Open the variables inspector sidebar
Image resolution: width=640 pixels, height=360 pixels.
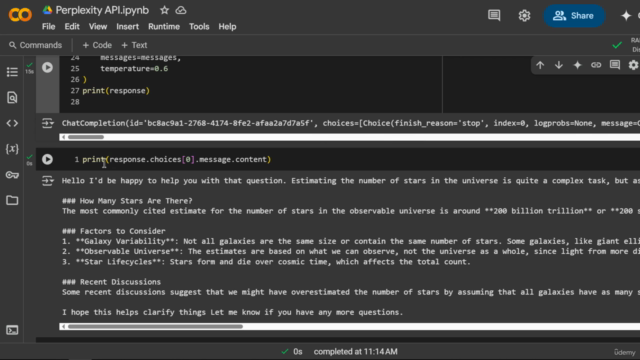tap(12, 149)
